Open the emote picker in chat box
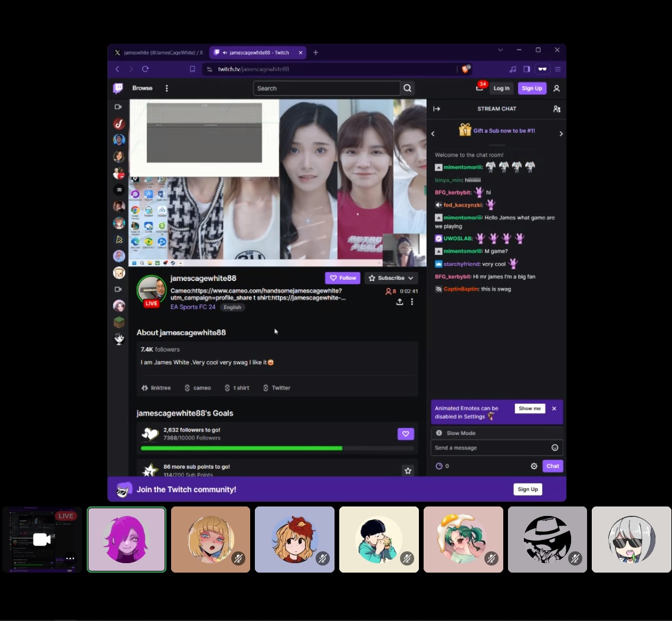The image size is (672, 621). point(555,447)
